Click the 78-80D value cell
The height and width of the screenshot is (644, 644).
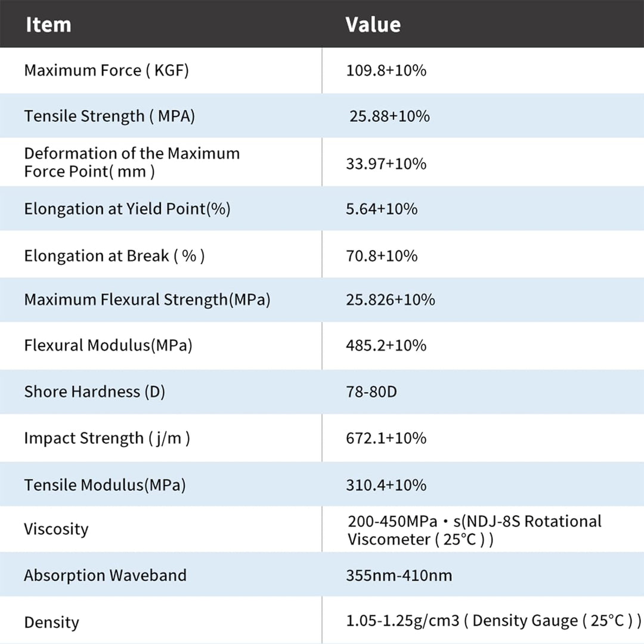[371, 392]
